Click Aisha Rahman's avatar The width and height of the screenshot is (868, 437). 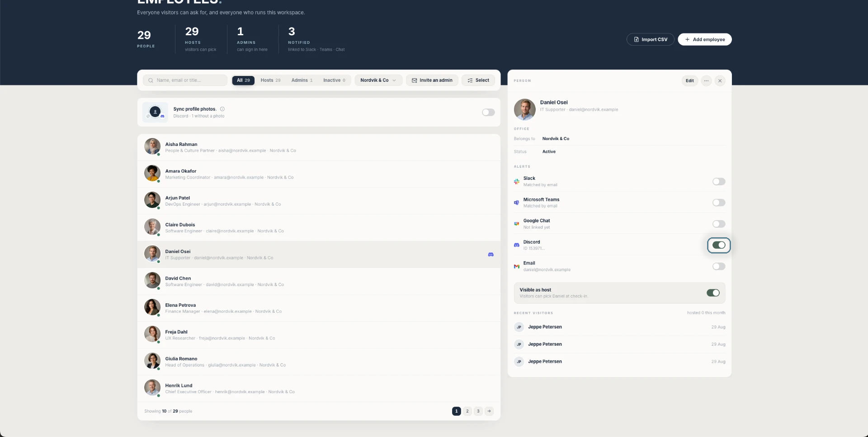pyautogui.click(x=152, y=146)
